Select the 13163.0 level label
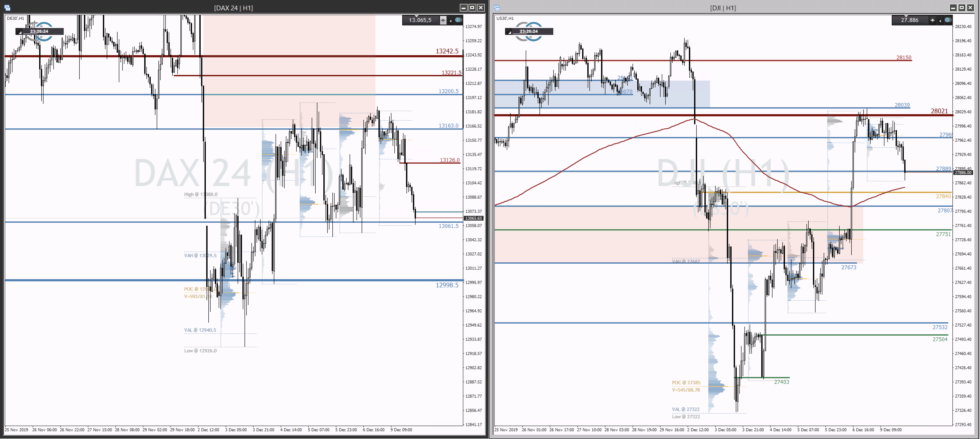This screenshot has width=980, height=439. click(448, 126)
